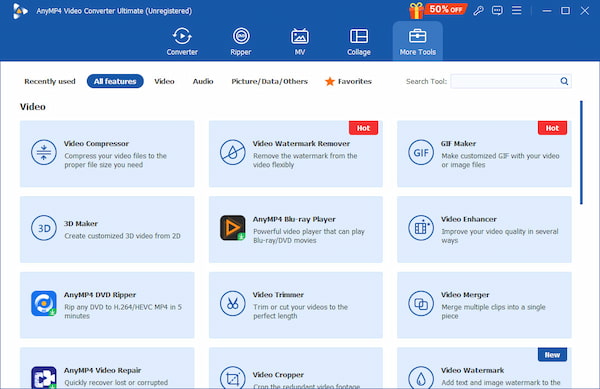Click "Rip any DVD to H.264/HEVC" description
The image size is (600, 389).
click(x=123, y=311)
